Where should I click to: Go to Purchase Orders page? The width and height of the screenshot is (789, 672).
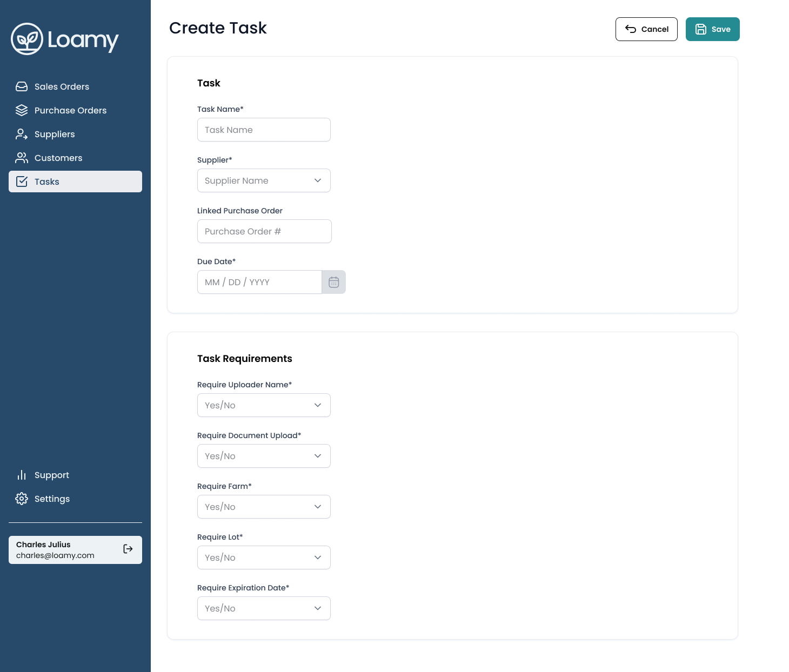pos(75,110)
